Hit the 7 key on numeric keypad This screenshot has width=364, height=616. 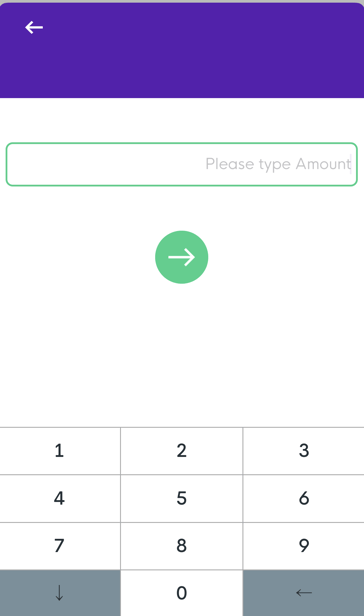point(60,546)
